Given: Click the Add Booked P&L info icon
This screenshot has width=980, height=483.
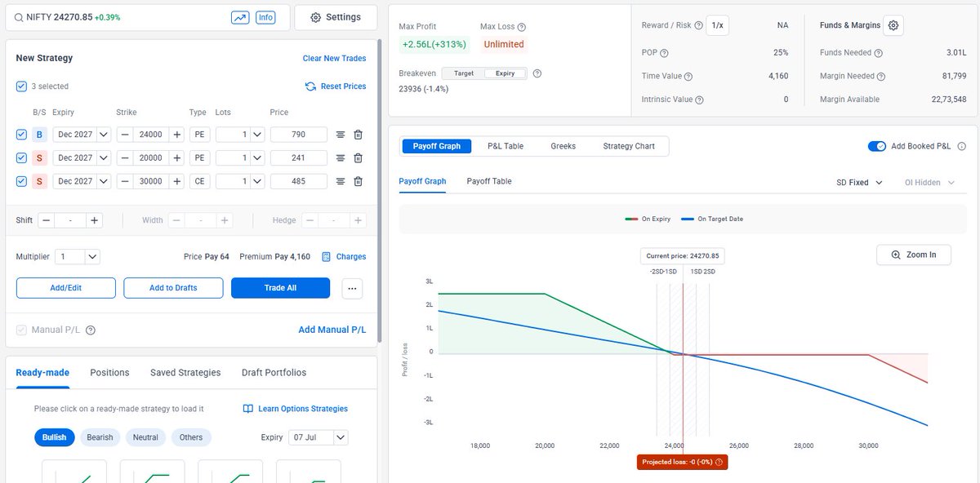Looking at the screenshot, I should pyautogui.click(x=961, y=146).
